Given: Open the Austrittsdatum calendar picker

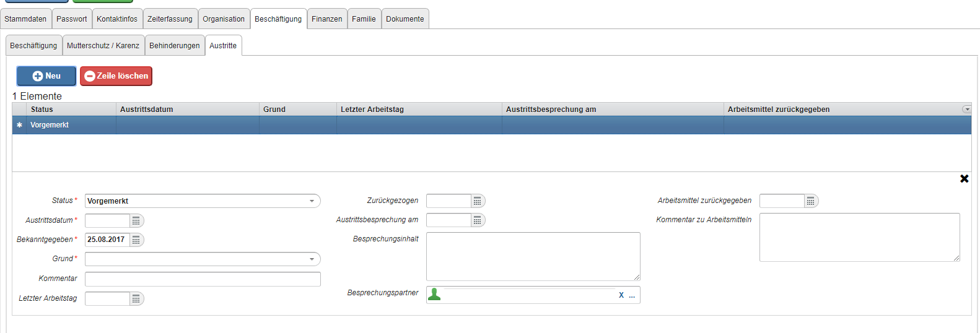Looking at the screenshot, I should [136, 221].
